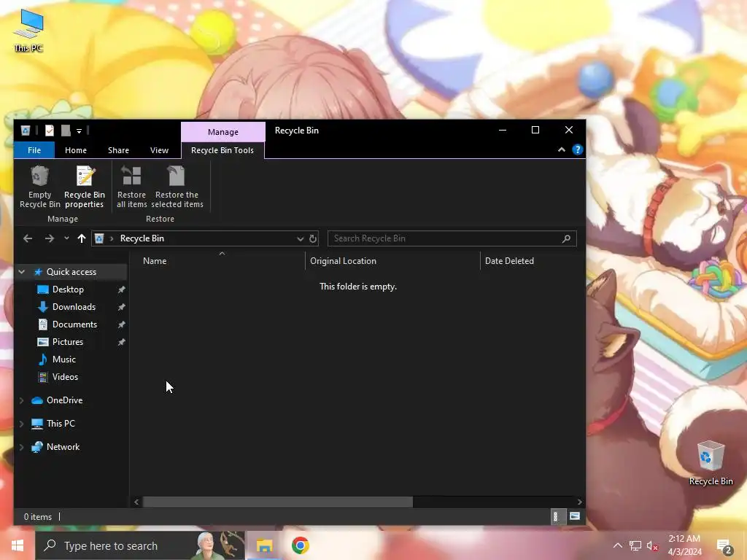Show hidden system tray icons

pos(617,545)
